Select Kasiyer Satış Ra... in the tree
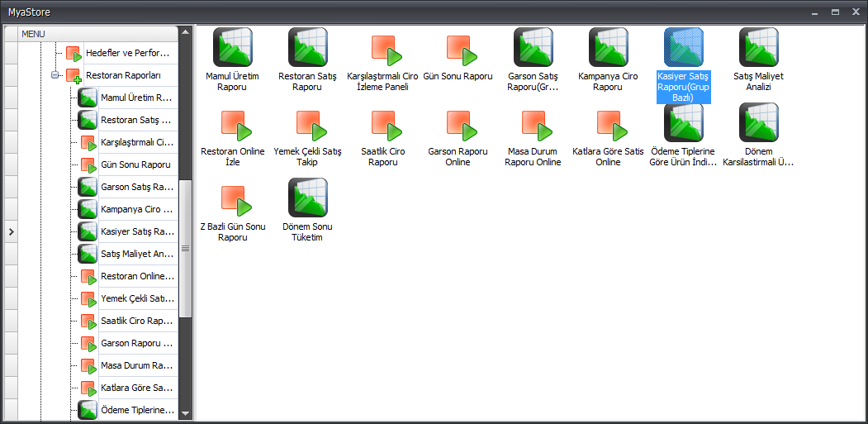This screenshot has width=868, height=424. [x=138, y=231]
